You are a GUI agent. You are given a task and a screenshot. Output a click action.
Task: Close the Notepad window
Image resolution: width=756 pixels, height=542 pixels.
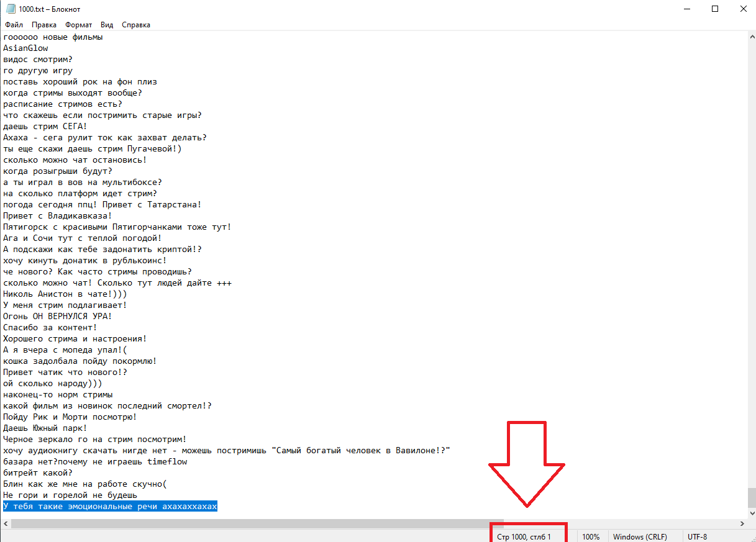point(742,9)
